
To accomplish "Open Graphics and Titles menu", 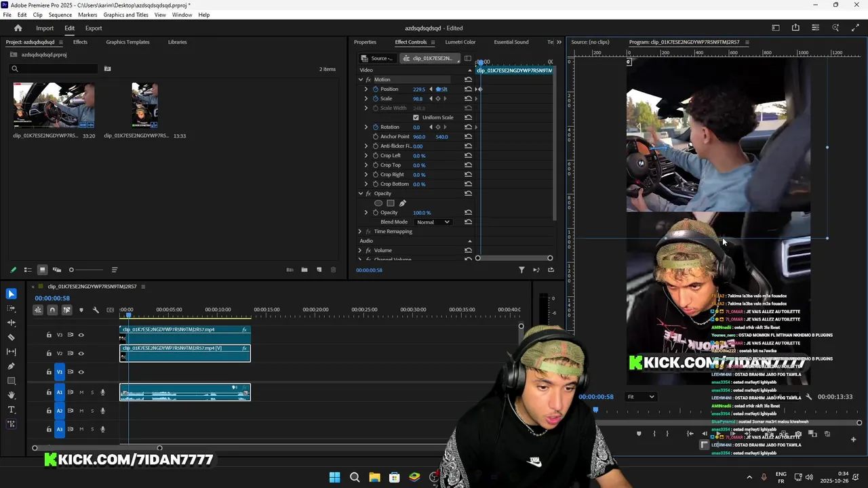I will [x=126, y=14].
